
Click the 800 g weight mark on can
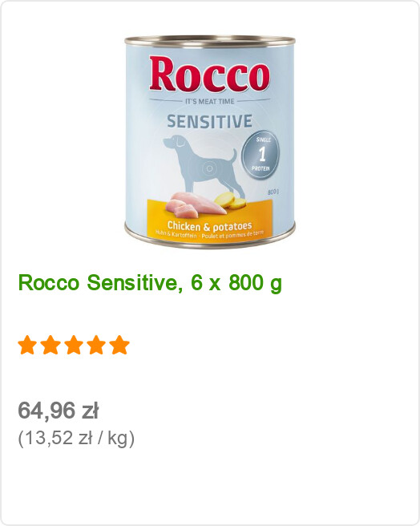273,192
